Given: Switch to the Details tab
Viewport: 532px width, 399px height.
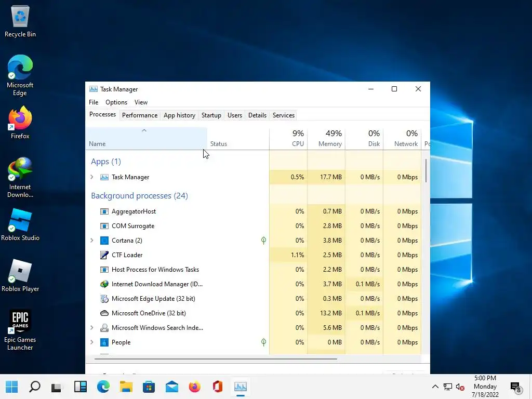Looking at the screenshot, I should point(258,115).
